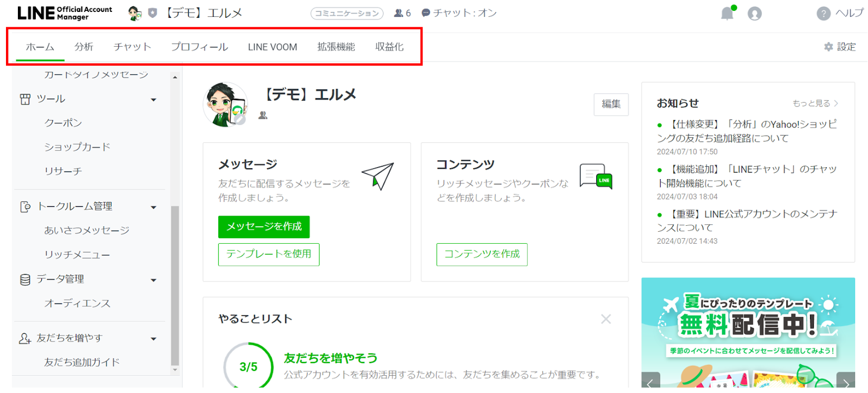Viewport: 868px width, 393px height.
Task: Open the notifications bell
Action: [727, 13]
